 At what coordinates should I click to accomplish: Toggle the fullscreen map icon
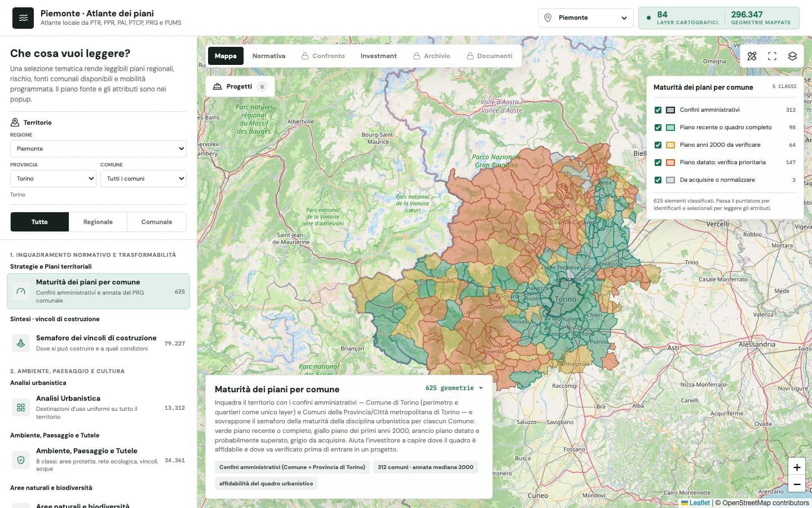pyautogui.click(x=772, y=56)
